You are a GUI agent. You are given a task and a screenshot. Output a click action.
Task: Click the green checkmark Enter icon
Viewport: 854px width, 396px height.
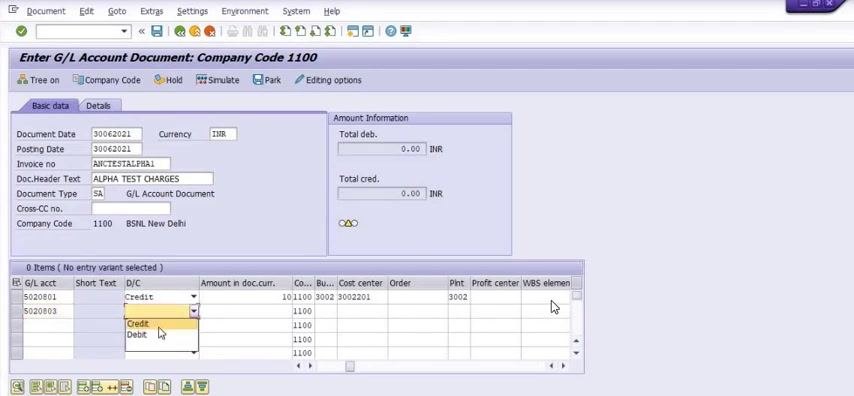(x=21, y=32)
